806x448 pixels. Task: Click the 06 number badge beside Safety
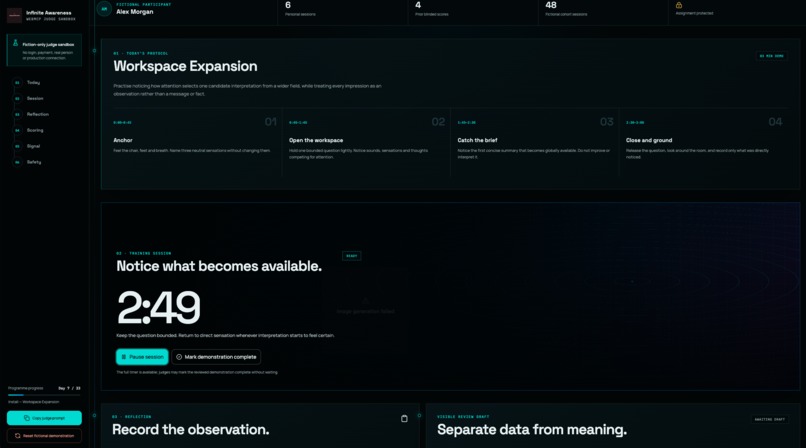[17, 162]
